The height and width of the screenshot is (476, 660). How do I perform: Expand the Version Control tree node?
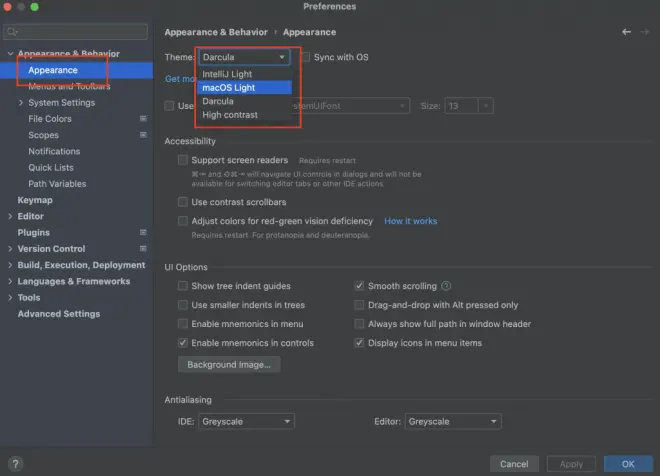[x=10, y=249]
